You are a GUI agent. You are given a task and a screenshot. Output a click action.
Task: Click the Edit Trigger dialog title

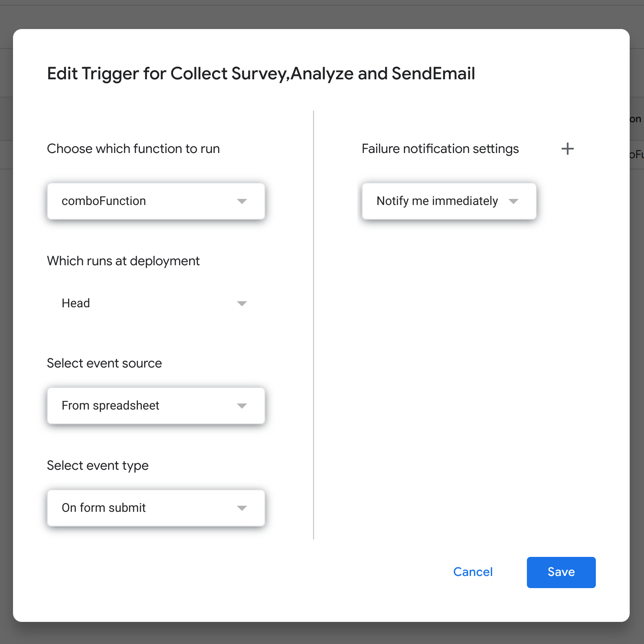(261, 74)
